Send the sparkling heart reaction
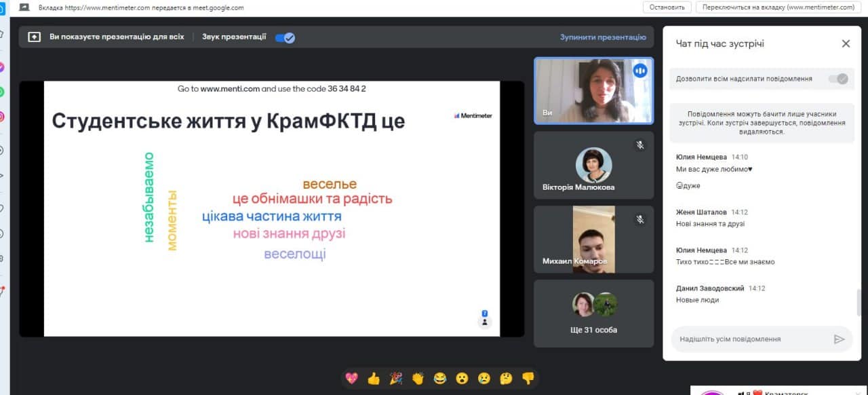The width and height of the screenshot is (868, 395). click(x=351, y=378)
